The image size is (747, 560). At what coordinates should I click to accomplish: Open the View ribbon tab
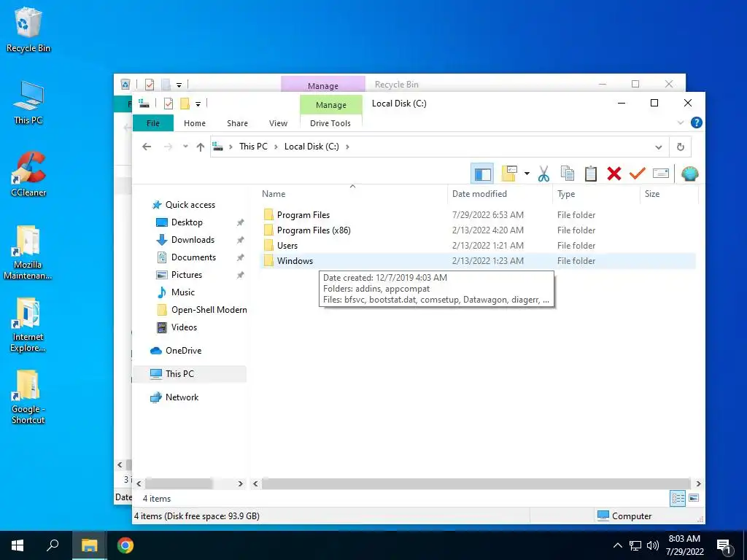(278, 122)
